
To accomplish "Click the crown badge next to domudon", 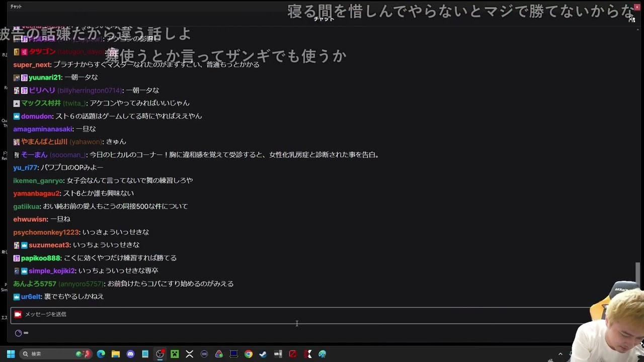I will [17, 116].
